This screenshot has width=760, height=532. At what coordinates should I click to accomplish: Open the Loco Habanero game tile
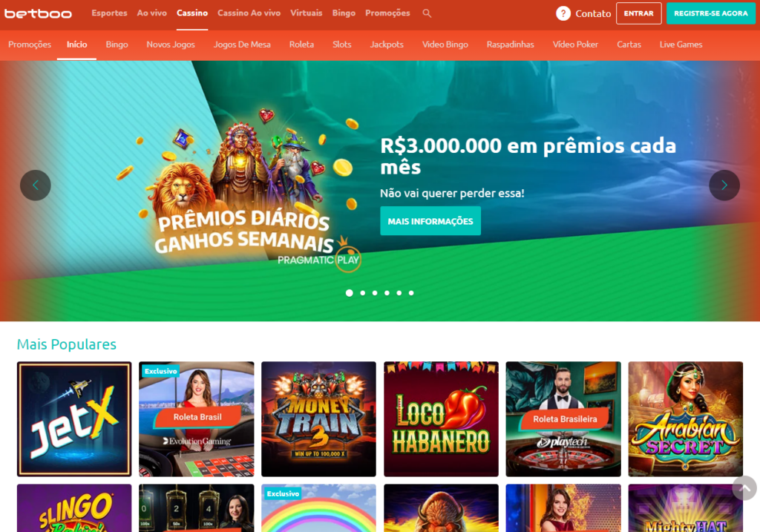coord(441,419)
